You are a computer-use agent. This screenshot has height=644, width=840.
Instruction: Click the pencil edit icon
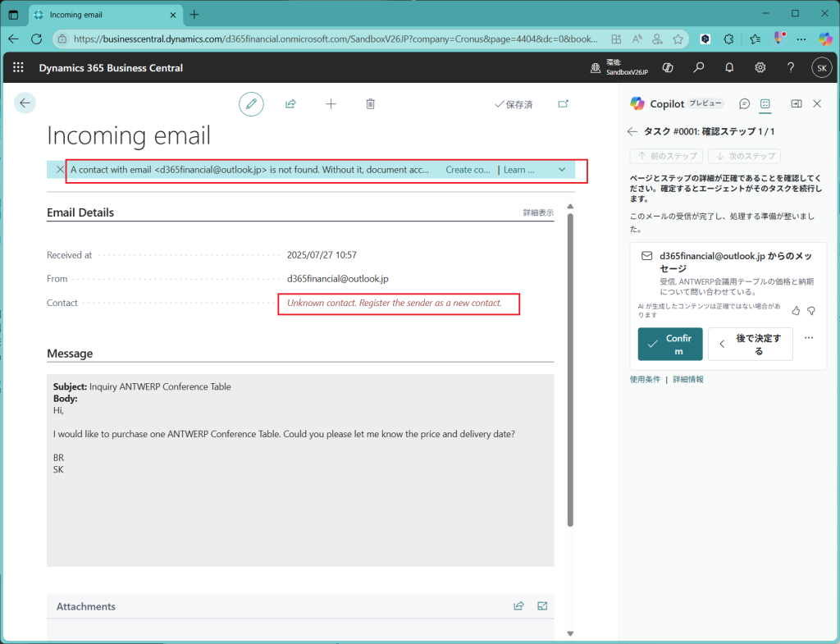coord(251,104)
